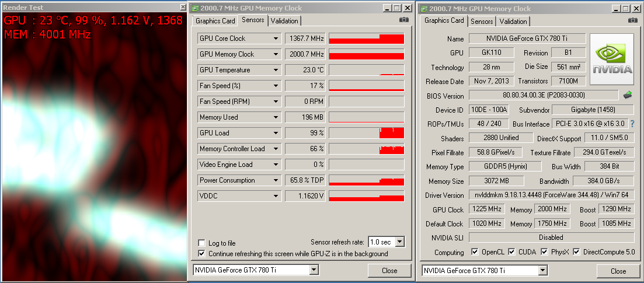644x283 pixels.
Task: Select Sensors tab in the middle window
Action: (253, 20)
